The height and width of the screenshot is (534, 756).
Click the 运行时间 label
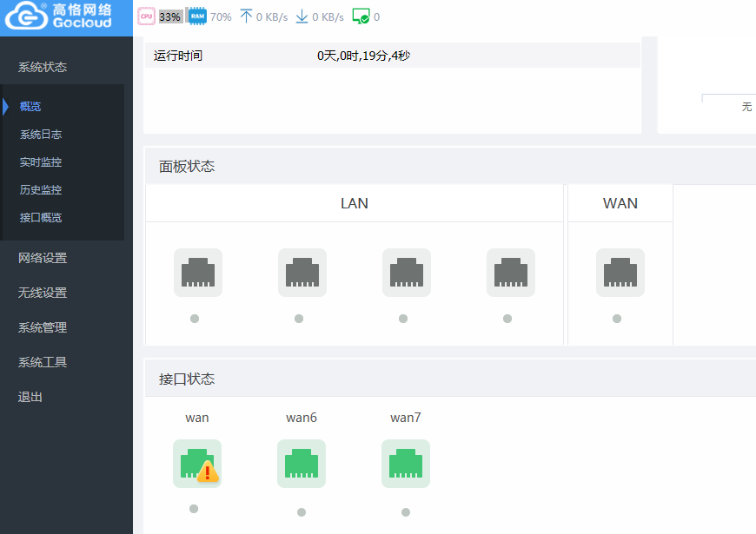coord(178,56)
